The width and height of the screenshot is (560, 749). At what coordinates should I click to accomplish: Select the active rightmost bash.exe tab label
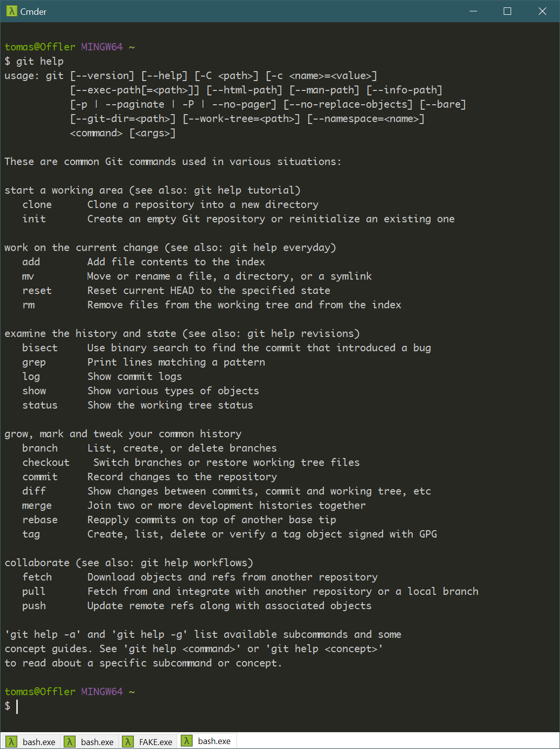214,741
